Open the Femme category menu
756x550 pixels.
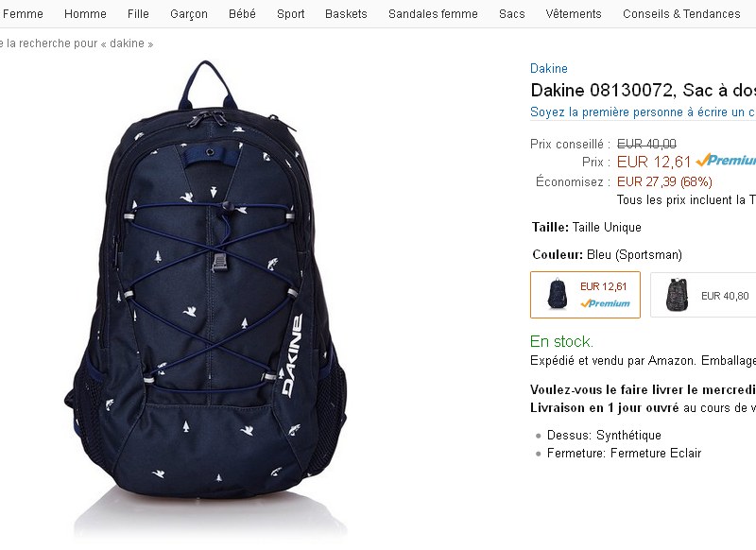[x=22, y=14]
